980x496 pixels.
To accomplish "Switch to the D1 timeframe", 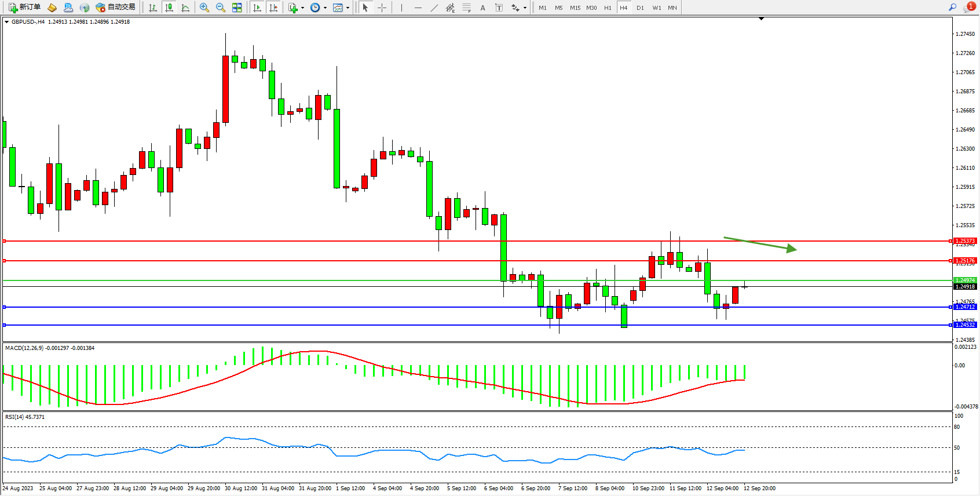I will [640, 8].
